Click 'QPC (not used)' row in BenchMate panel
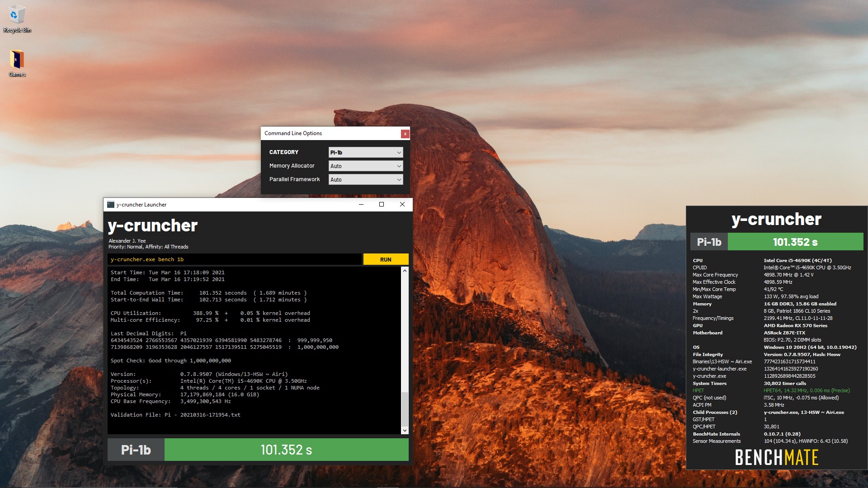The height and width of the screenshot is (488, 868). tap(765, 398)
